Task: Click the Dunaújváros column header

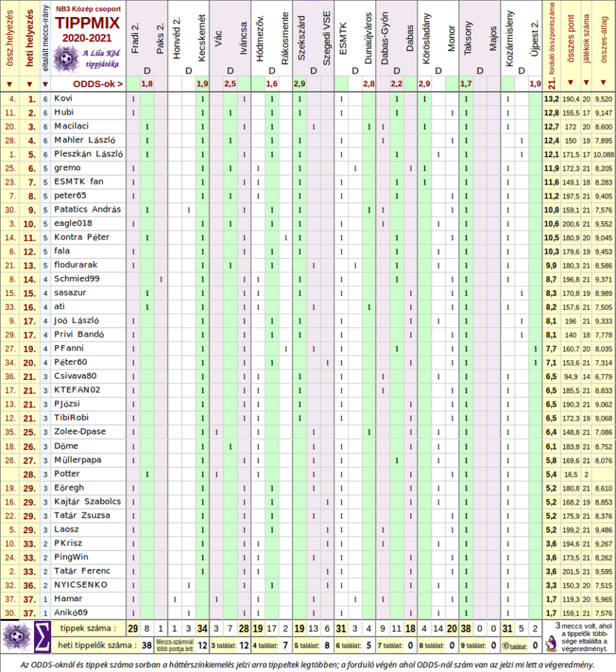Action: click(368, 37)
